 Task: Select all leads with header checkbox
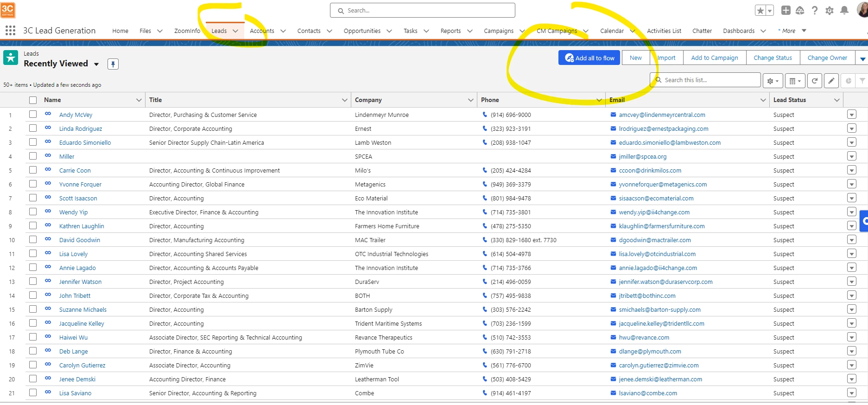point(32,100)
